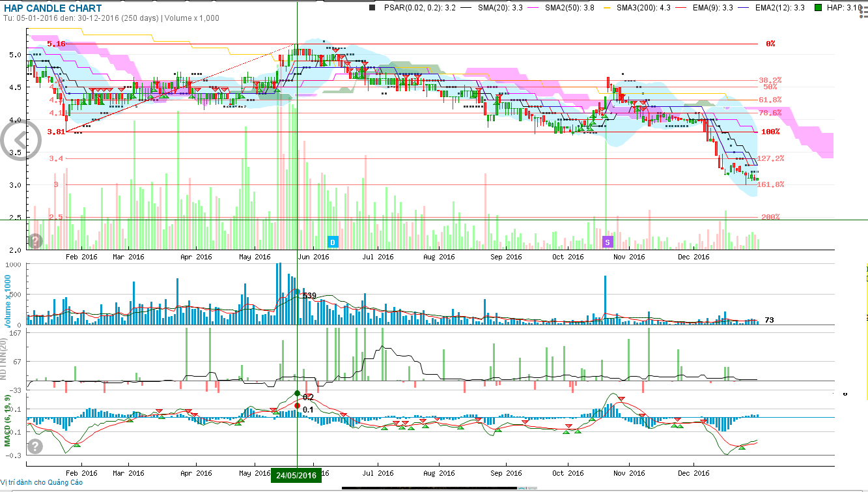Click the Fibonacci "0%" level label
The width and height of the screenshot is (868, 492).
[770, 44]
